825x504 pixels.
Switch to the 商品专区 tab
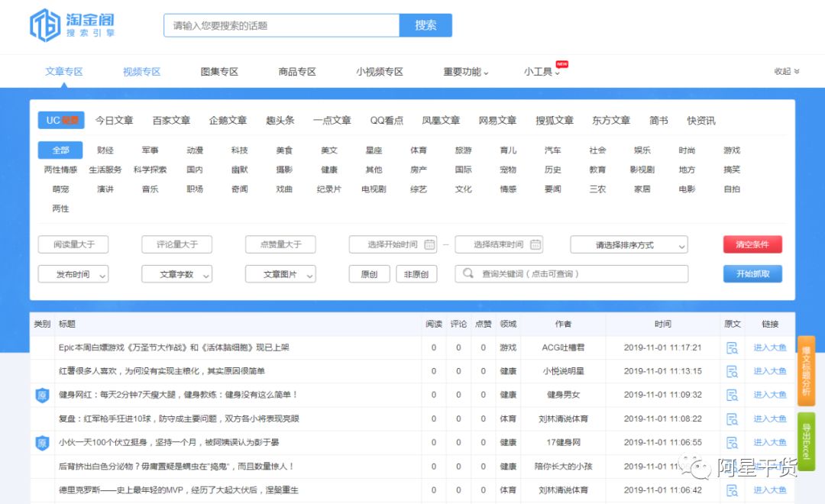click(297, 72)
